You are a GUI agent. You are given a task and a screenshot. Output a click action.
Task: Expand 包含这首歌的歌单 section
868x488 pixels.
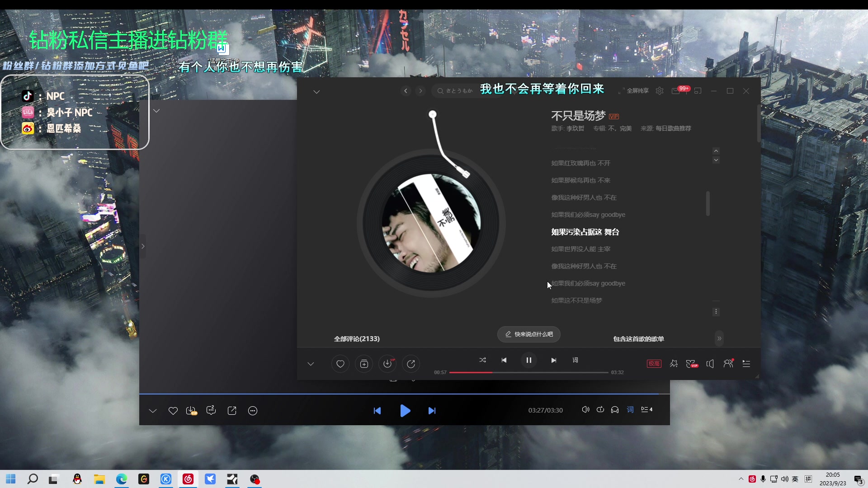click(638, 338)
